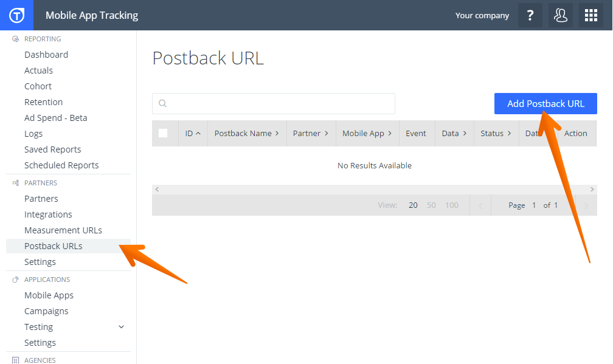Open Measurement URLs in sidebar
The width and height of the screenshot is (613, 364).
(x=63, y=230)
